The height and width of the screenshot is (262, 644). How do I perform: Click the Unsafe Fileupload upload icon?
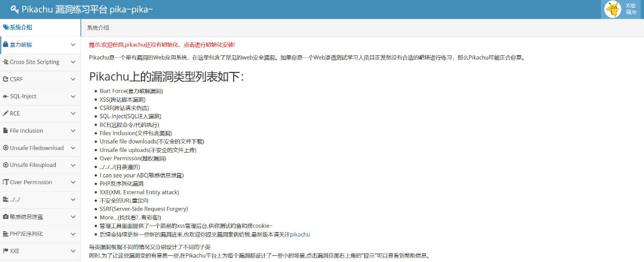click(x=6, y=165)
